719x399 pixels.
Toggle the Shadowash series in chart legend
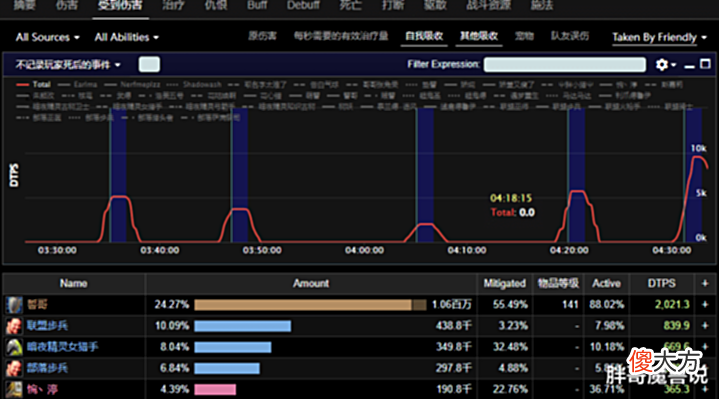coord(194,84)
